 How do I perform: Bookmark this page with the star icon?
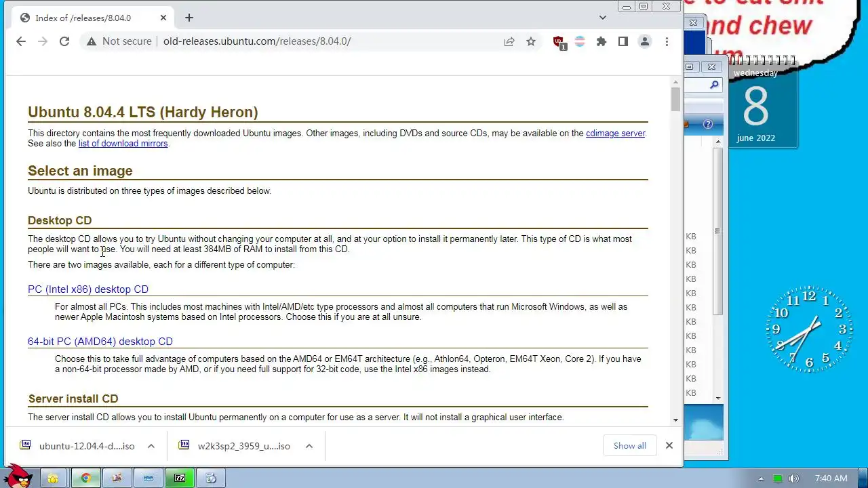click(531, 41)
